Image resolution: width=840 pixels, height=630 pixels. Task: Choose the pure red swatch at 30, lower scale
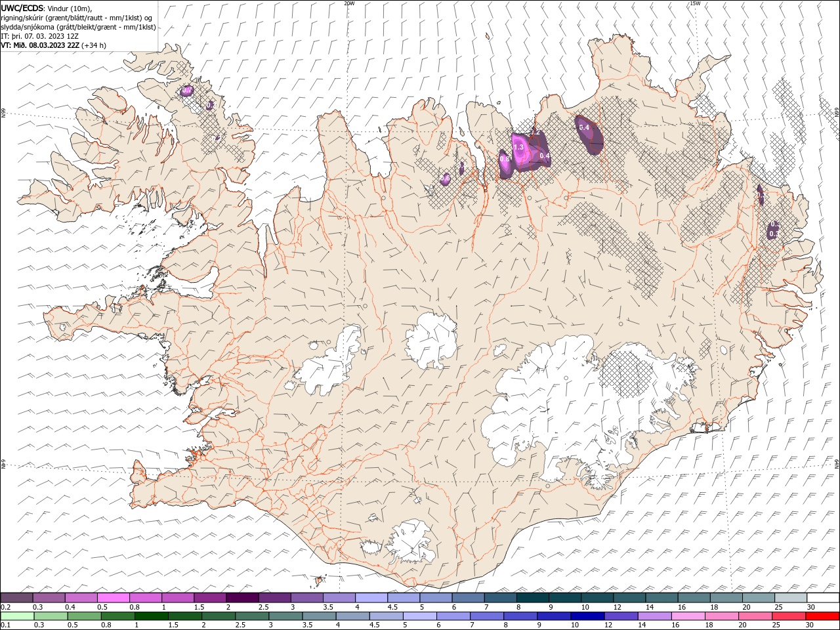[x=822, y=616]
